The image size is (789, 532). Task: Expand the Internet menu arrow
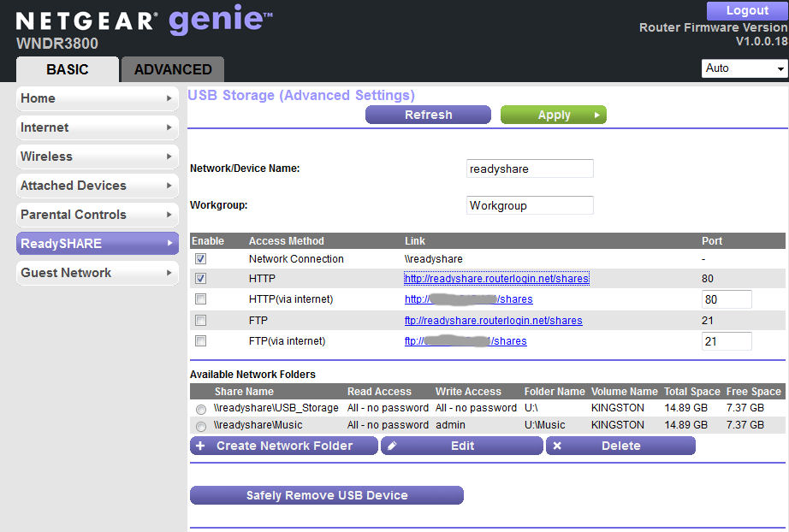point(169,127)
